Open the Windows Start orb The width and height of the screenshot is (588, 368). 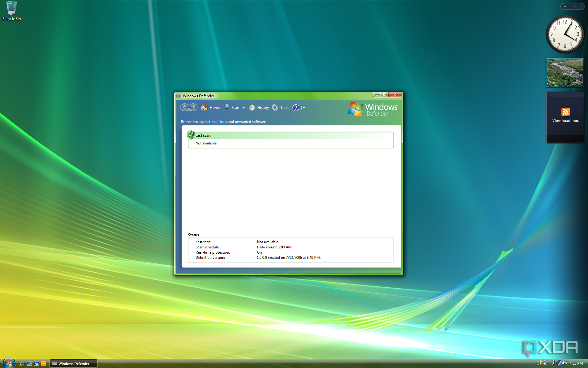[9, 363]
